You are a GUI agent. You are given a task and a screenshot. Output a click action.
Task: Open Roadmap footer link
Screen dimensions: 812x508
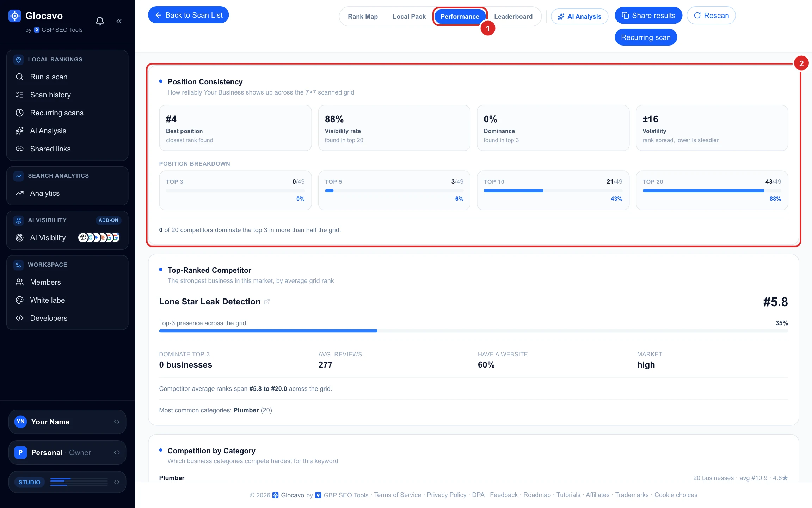coord(537,495)
